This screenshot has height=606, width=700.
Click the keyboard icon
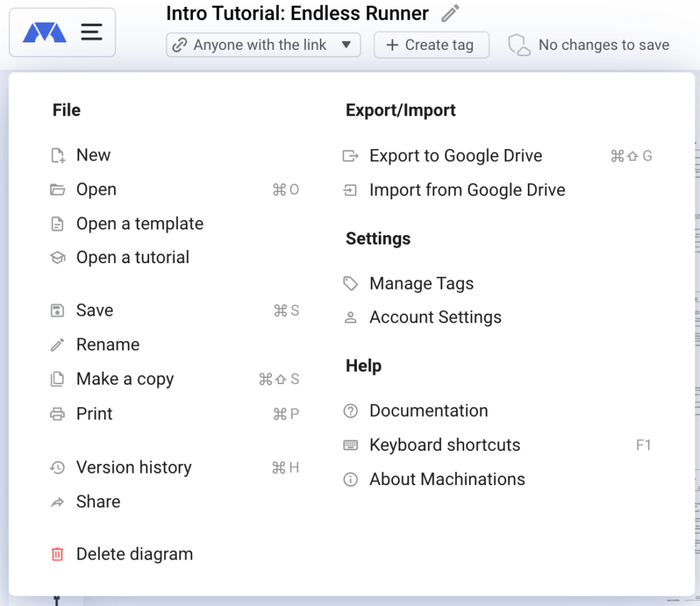(351, 445)
